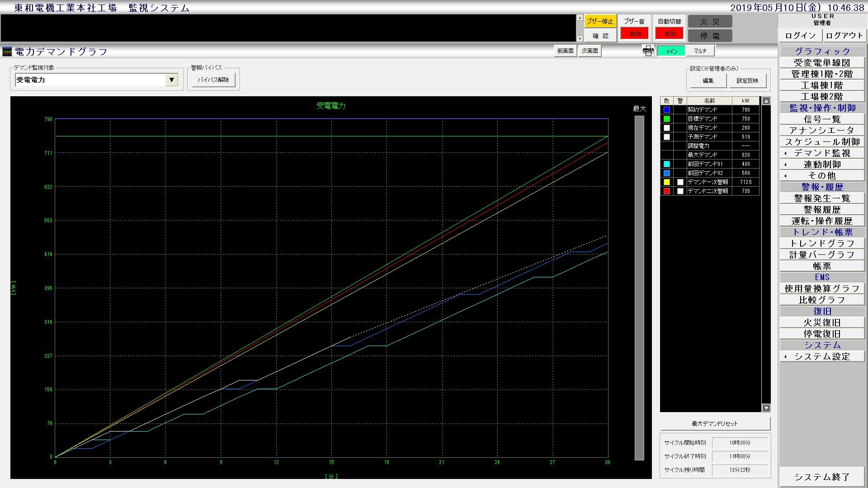Open 計量バーグラフ menu item
The width and height of the screenshot is (868, 488).
(x=822, y=255)
